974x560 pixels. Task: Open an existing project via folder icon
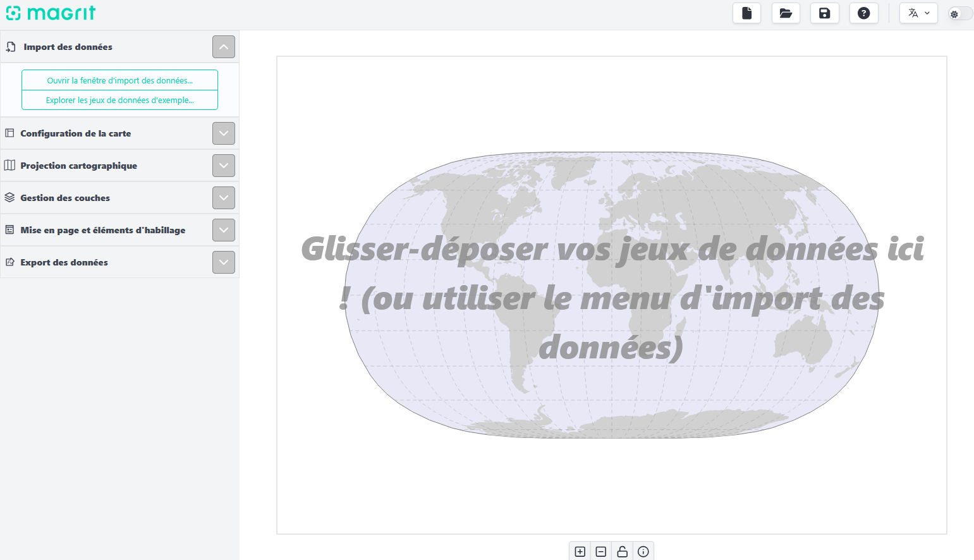[x=786, y=13]
